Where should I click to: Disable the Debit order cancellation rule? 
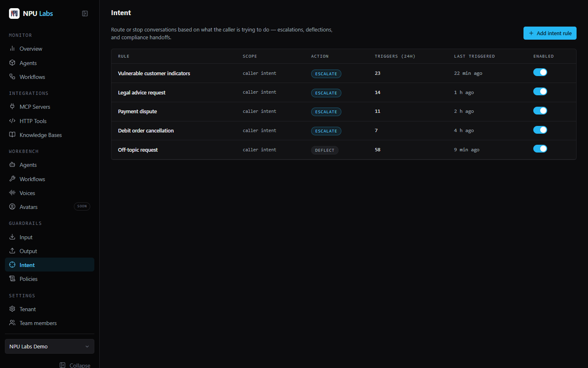tap(540, 130)
